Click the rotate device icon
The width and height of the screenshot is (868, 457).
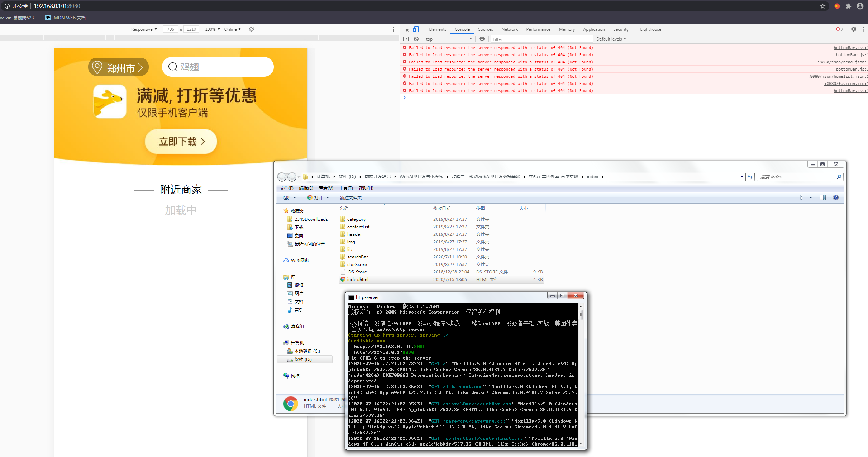(252, 29)
